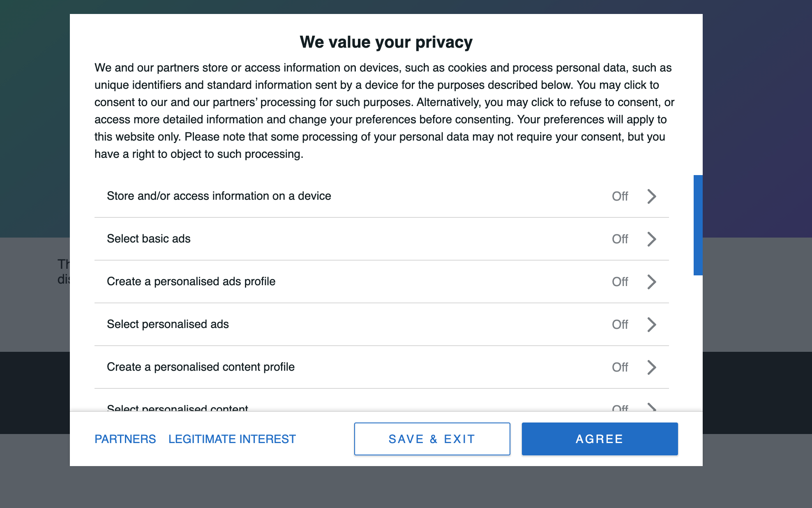Toggle Off status for personalised ads profile
Image resolution: width=812 pixels, height=508 pixels.
pos(620,282)
